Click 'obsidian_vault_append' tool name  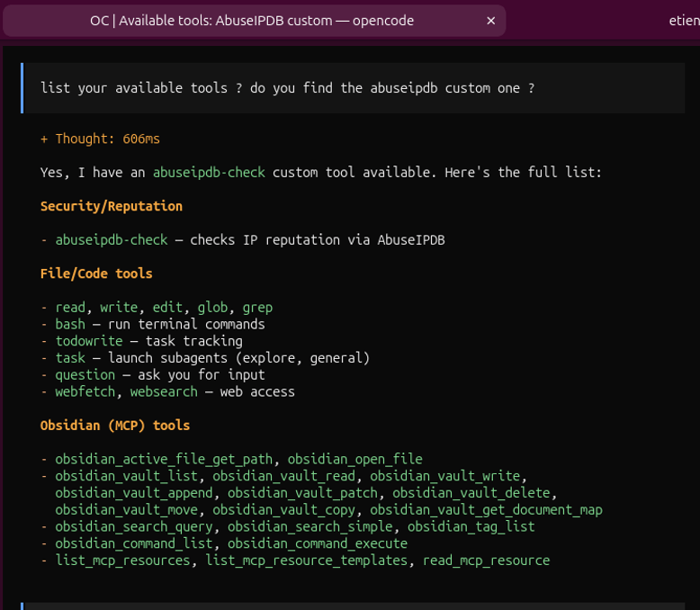[134, 493]
